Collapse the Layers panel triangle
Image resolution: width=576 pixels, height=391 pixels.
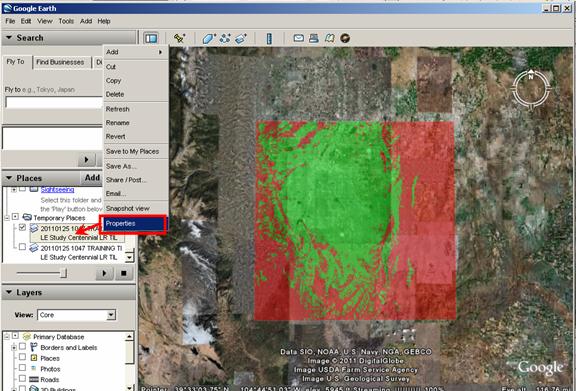[9, 293]
